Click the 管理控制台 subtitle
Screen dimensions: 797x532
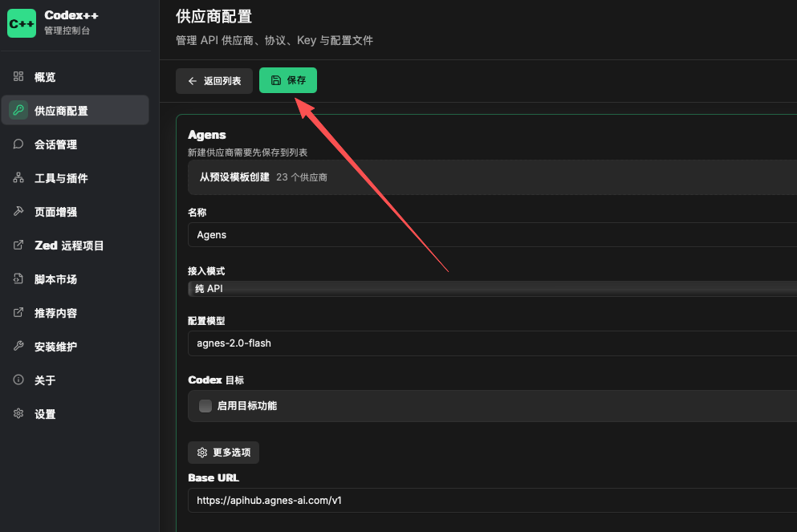tap(67, 30)
